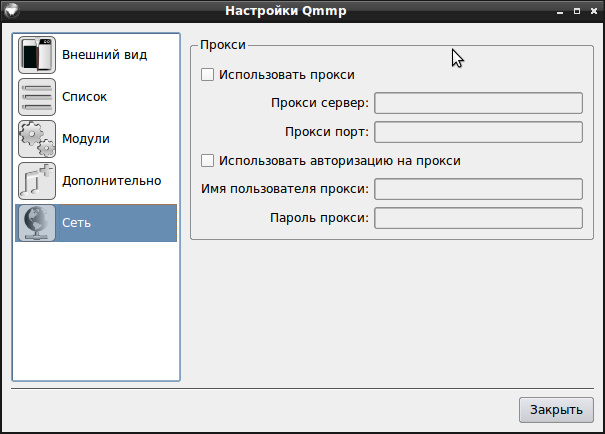Toggle Использовать авторизацию на прокси checkbox
Image resolution: width=605 pixels, height=434 pixels.
point(208,160)
